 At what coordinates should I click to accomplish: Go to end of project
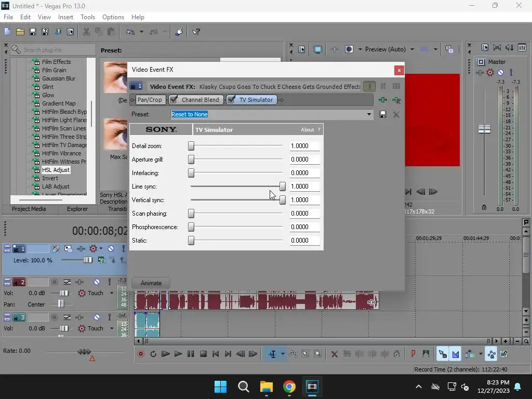228,354
